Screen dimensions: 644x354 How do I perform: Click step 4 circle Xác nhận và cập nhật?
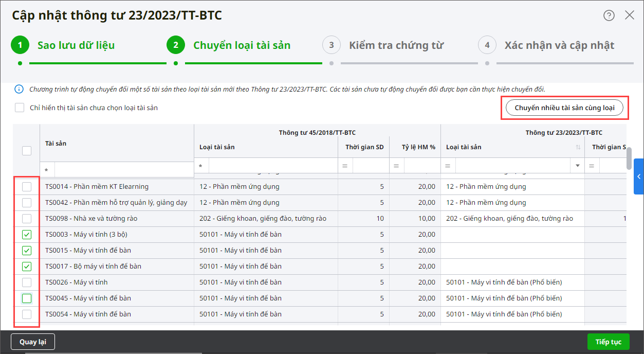487,45
